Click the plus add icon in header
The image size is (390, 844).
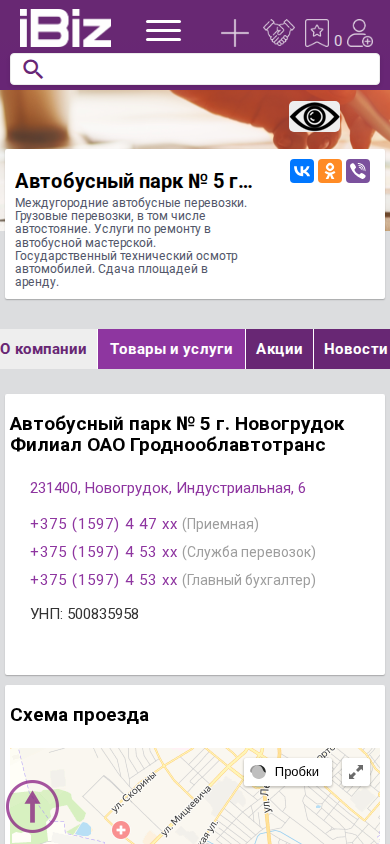(x=235, y=33)
